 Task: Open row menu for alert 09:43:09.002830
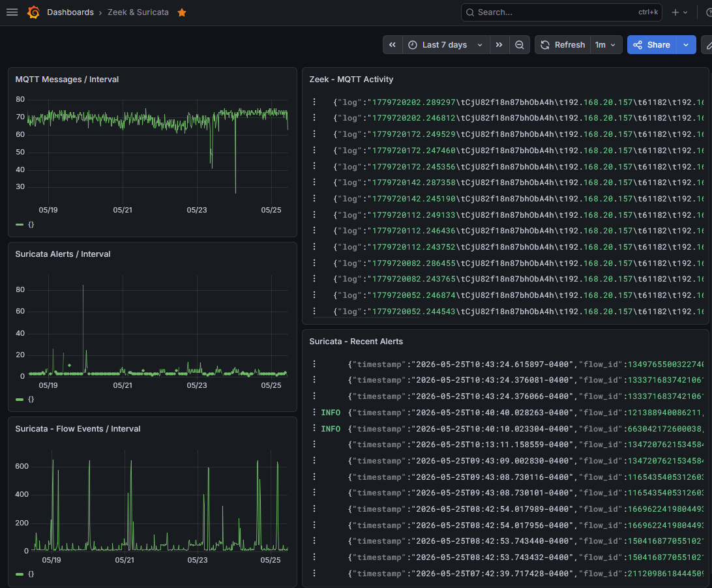click(x=314, y=460)
